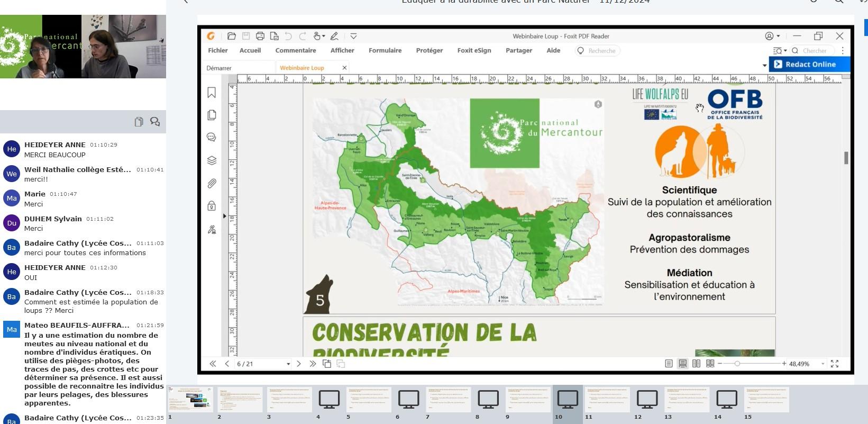This screenshot has width=868, height=424.
Task: Expand the account dropdown arrow
Action: (778, 37)
